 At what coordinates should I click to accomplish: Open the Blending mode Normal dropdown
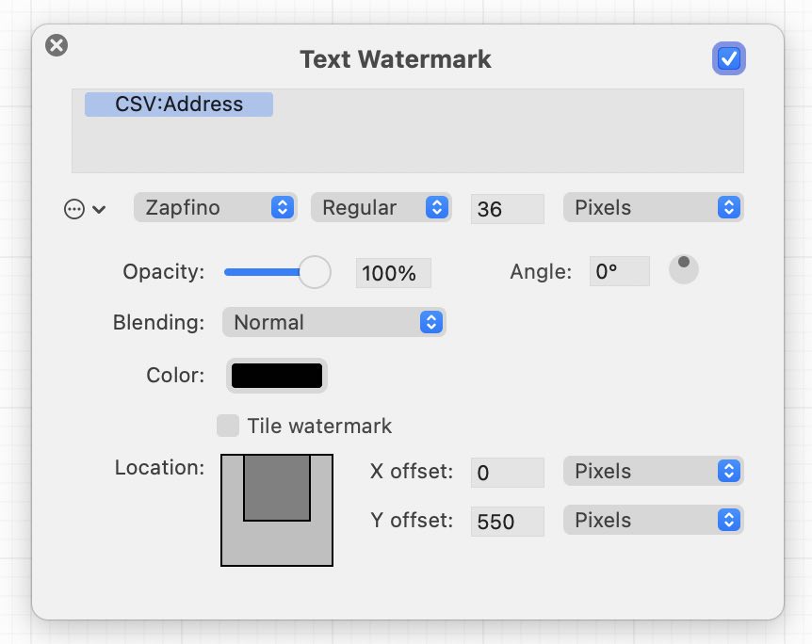[x=333, y=322]
